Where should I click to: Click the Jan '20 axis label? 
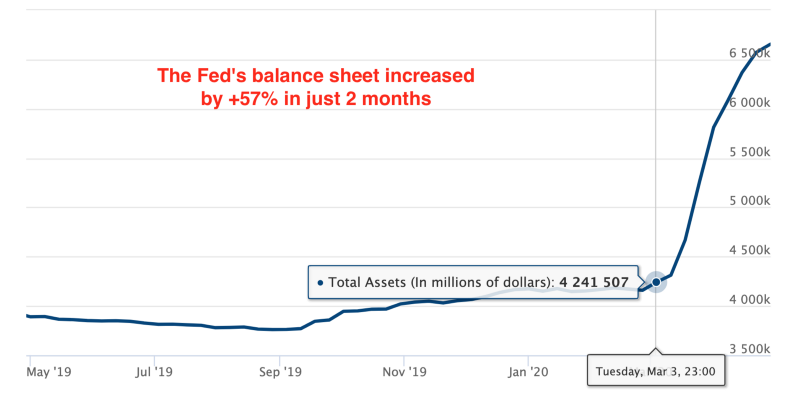[x=528, y=372]
